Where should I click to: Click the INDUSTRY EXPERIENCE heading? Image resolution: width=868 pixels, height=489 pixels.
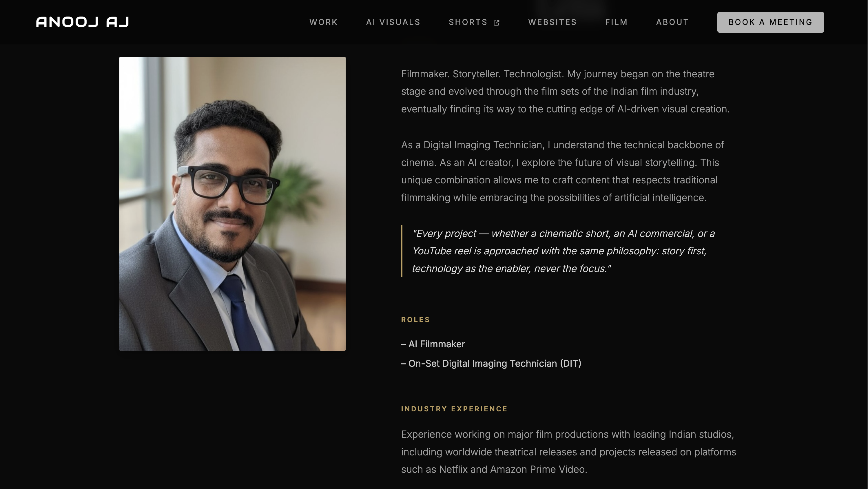click(x=454, y=409)
